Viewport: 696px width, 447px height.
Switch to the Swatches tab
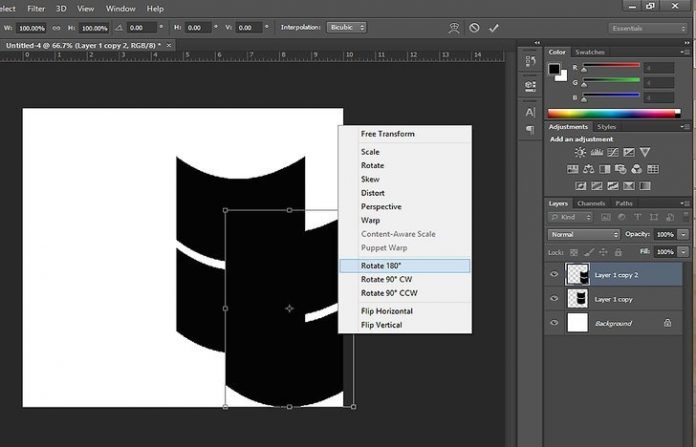point(589,52)
